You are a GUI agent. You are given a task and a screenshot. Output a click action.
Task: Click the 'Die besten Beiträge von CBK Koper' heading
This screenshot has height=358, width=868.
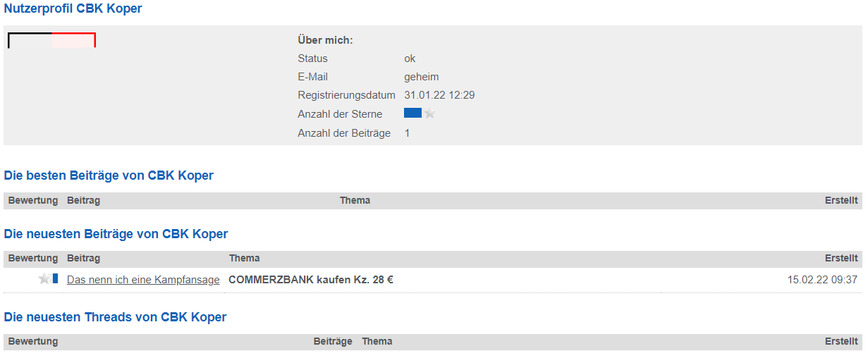coord(109,175)
